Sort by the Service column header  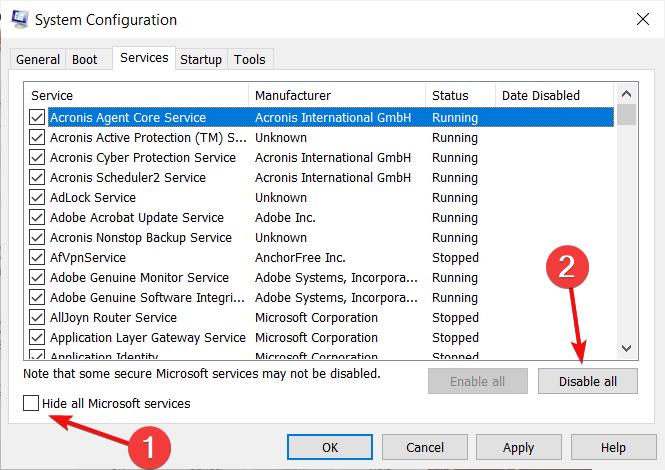[x=138, y=95]
